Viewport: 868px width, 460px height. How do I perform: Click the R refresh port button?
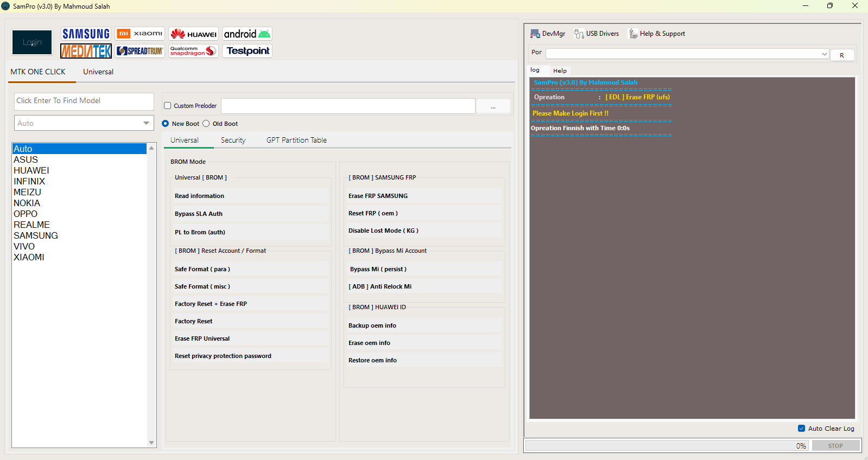pos(842,55)
